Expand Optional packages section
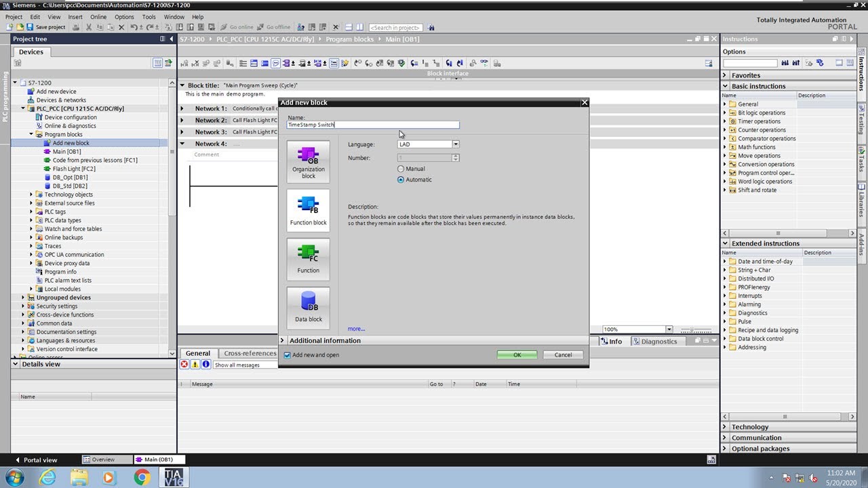Image resolution: width=868 pixels, height=488 pixels. tap(725, 449)
